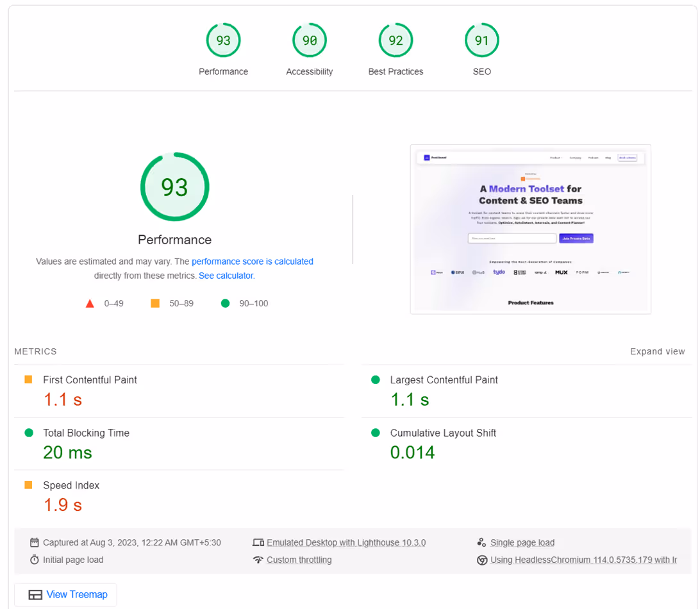Toggle Expand view for metrics
The image size is (700, 609).
click(x=657, y=351)
